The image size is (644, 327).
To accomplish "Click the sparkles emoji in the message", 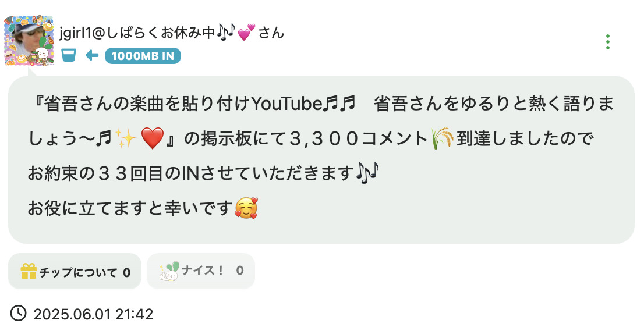I will click(x=126, y=138).
